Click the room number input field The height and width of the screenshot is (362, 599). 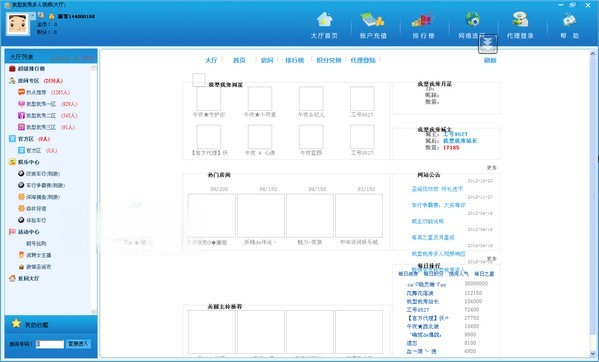coord(50,344)
